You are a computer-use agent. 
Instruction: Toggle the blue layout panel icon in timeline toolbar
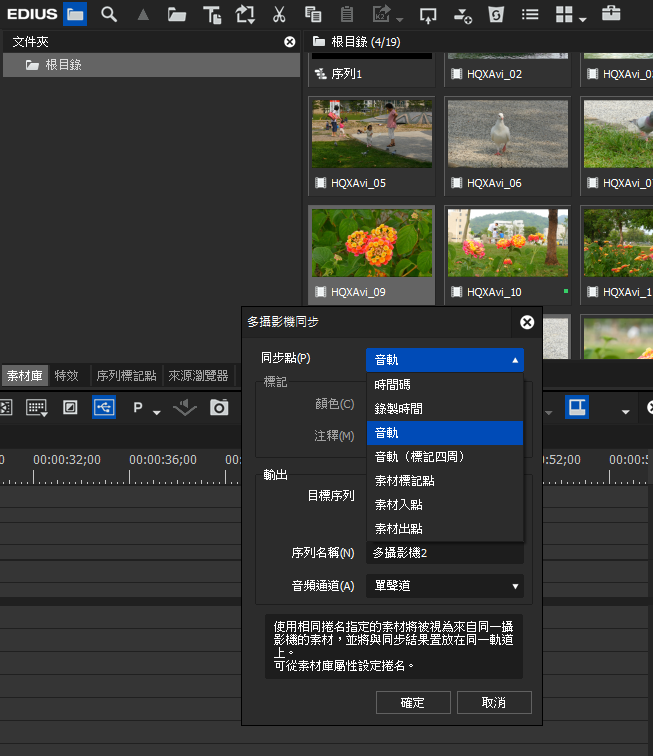(577, 407)
